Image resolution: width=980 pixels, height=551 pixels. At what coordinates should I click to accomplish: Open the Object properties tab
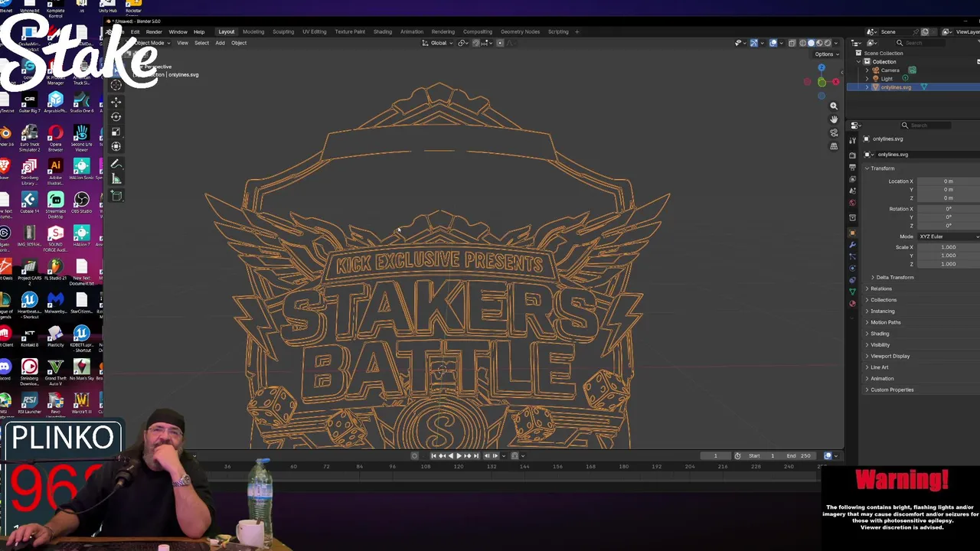tap(852, 233)
